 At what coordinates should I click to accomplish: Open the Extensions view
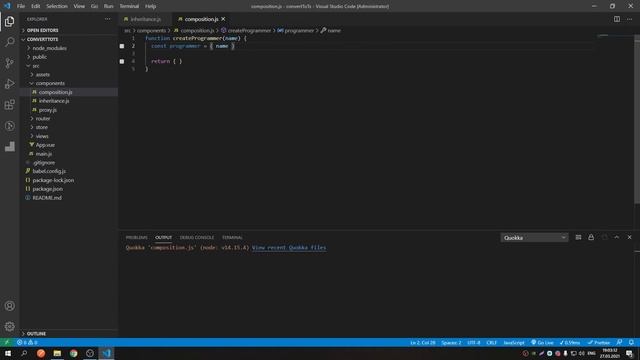click(x=9, y=104)
